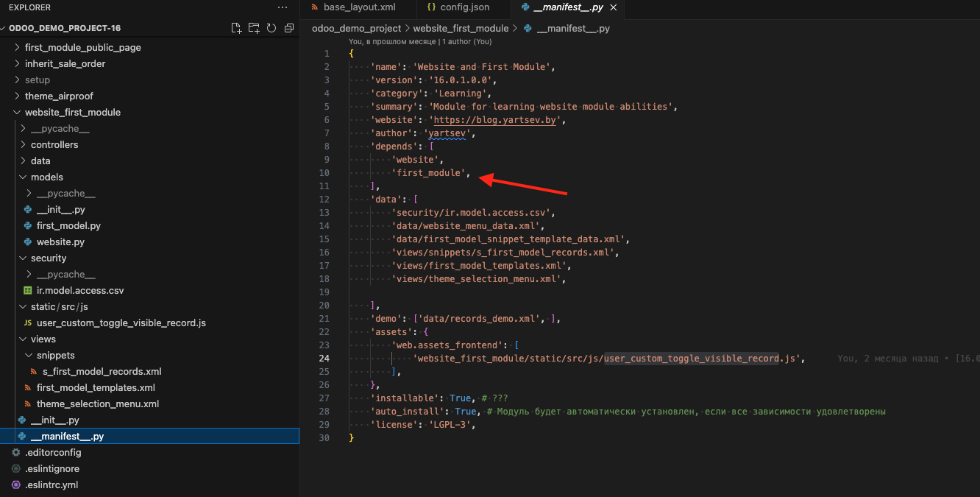Click 'views/snippets/s_first_model_records.xml' in the code
This screenshot has width=980, height=497.
(503, 253)
